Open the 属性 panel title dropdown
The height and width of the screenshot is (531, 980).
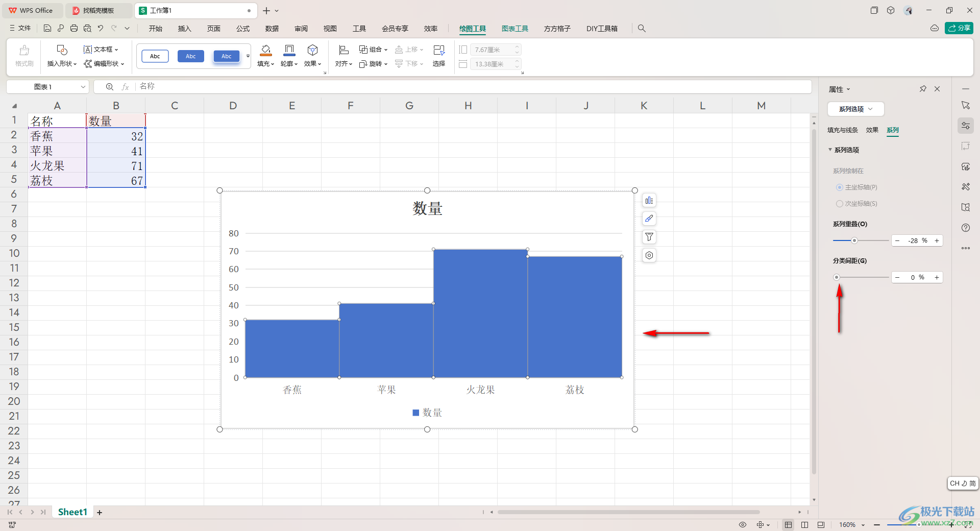pyautogui.click(x=840, y=89)
